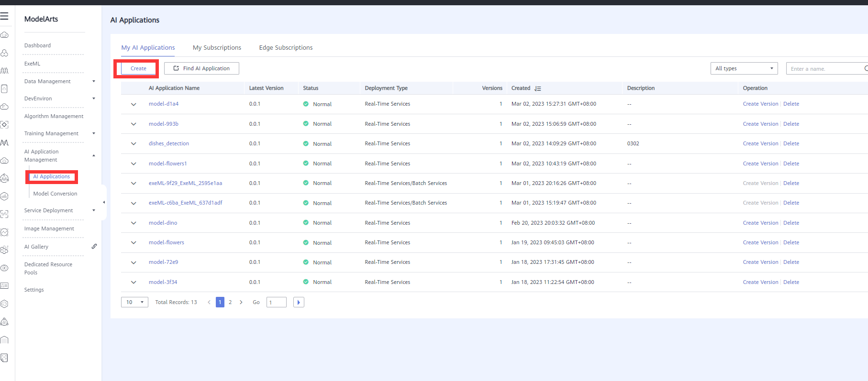The image size is (868, 381).
Task: Switch to My Subscriptions tab
Action: tap(217, 48)
